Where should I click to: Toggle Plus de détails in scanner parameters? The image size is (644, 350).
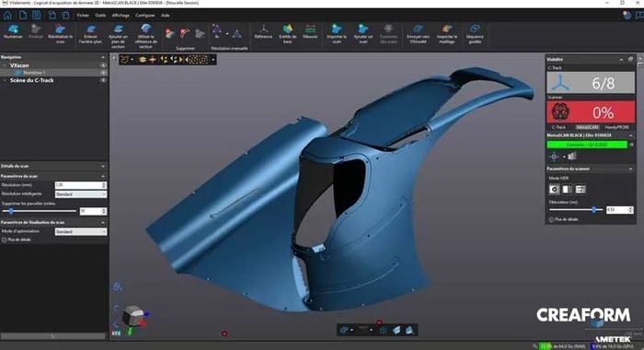coord(563,219)
